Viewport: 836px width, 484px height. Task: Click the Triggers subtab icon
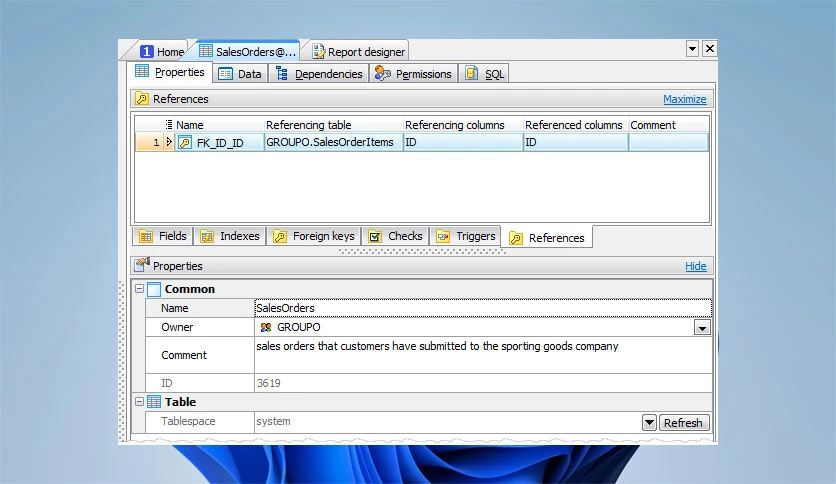(x=443, y=236)
